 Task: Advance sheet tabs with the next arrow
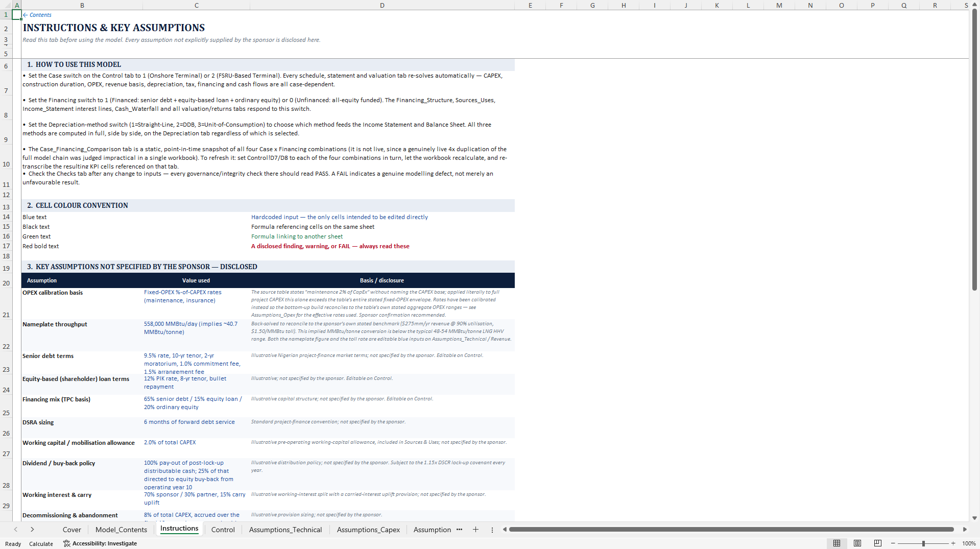[32, 530]
